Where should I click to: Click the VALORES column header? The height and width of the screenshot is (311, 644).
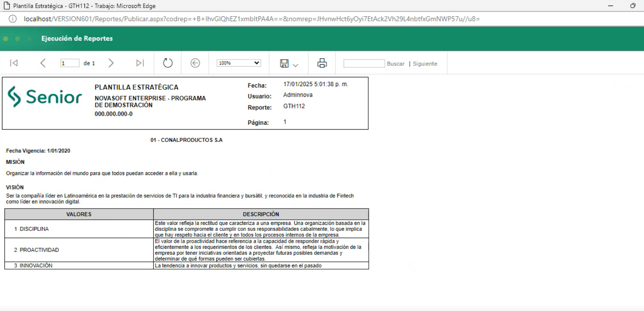coord(79,214)
